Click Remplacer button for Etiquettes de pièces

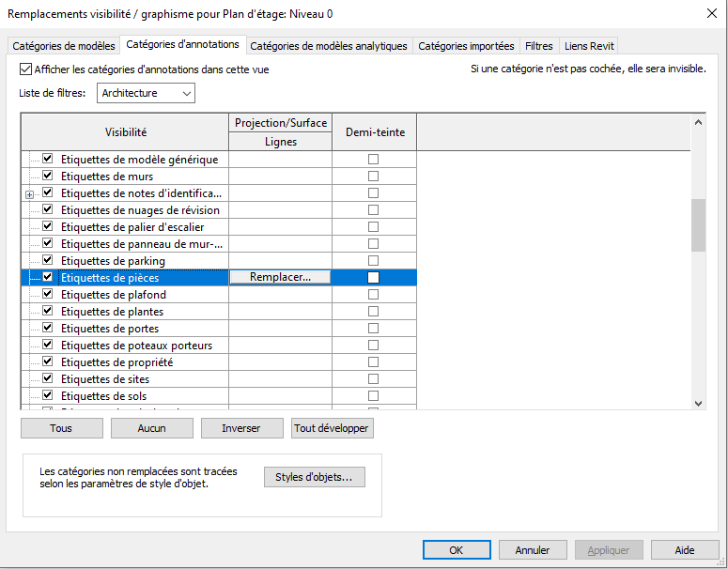click(x=280, y=278)
